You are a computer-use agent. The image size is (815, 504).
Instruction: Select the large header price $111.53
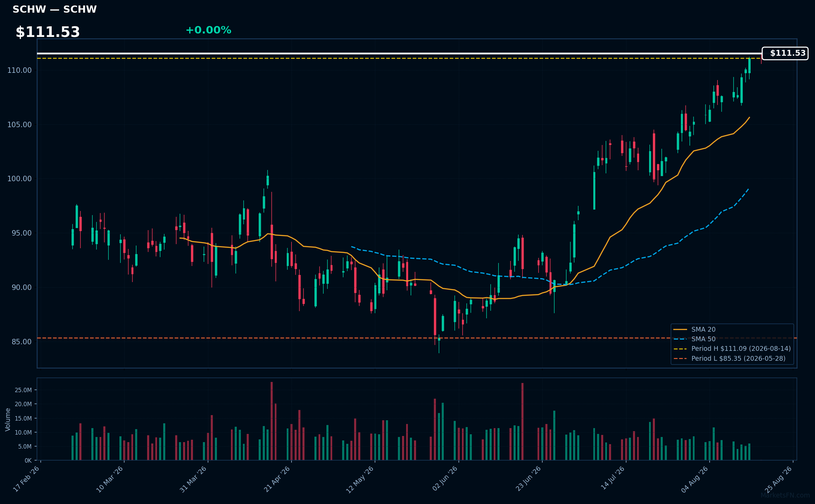pyautogui.click(x=48, y=32)
